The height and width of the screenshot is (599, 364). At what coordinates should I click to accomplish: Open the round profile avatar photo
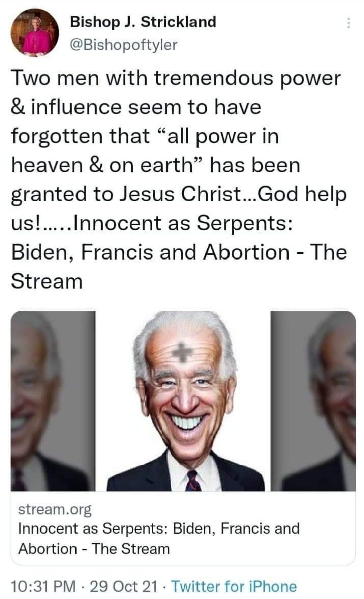35,32
